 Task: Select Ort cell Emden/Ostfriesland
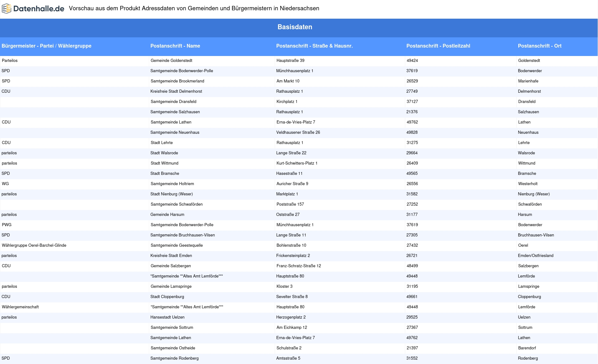[535, 256]
